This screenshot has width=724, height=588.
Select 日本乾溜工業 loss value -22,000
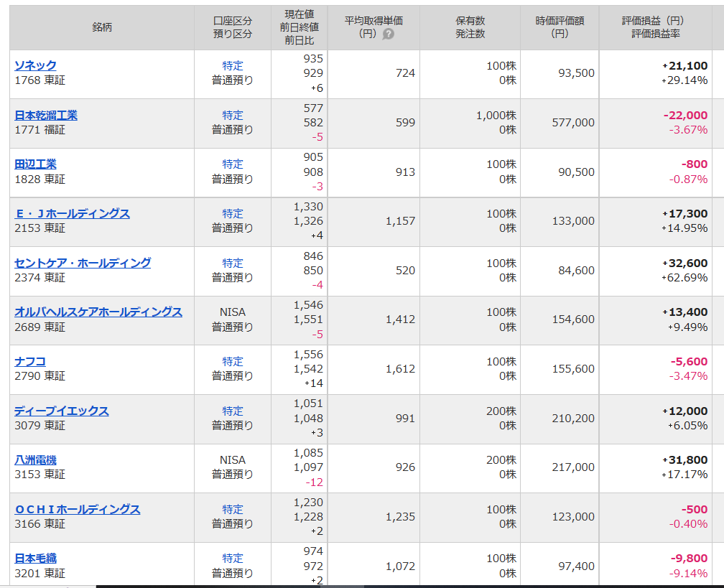[x=686, y=115]
